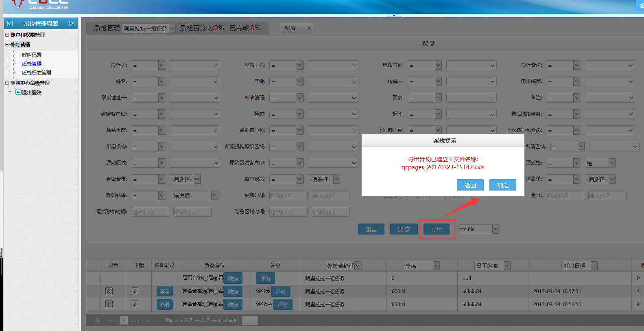
Task: Select 是 radio in the first table row
Action: pyautogui.click(x=206, y=278)
